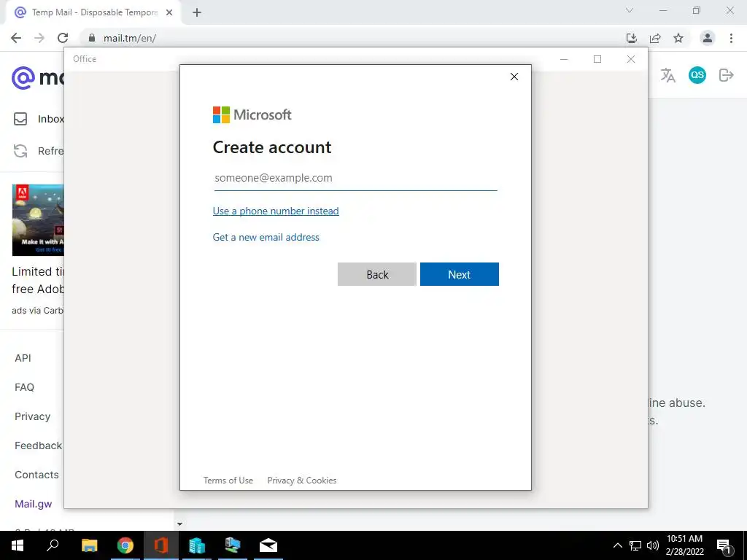The height and width of the screenshot is (560, 747).
Task: Switch to Chrome in taskbar
Action: pyautogui.click(x=125, y=545)
